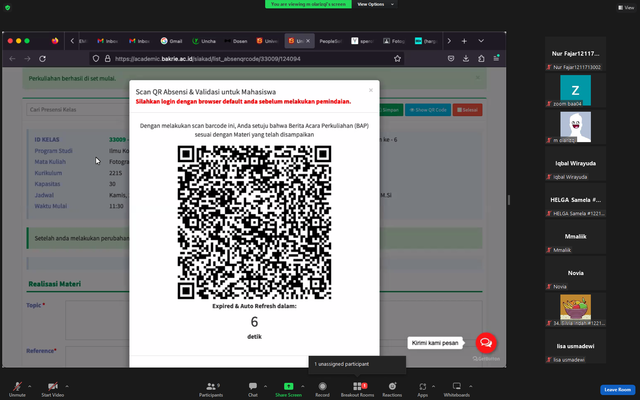Open the Zoom Chat panel
The image size is (640, 400).
(253, 389)
